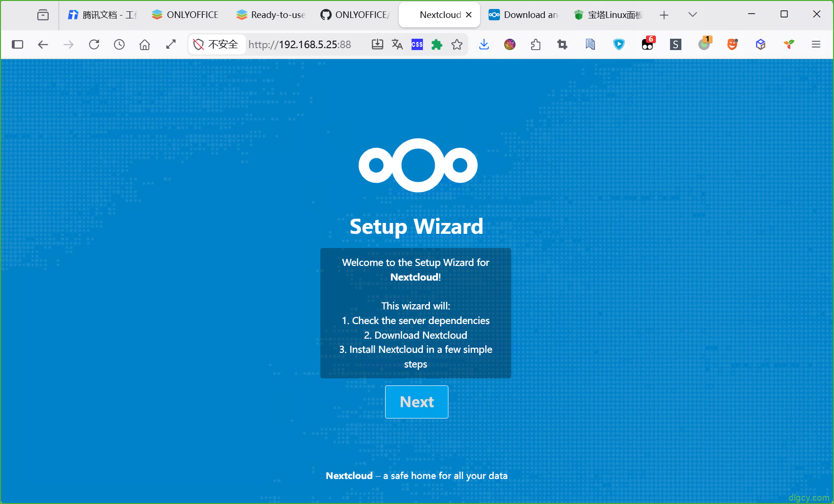Open browsing history clock icon

tap(120, 44)
